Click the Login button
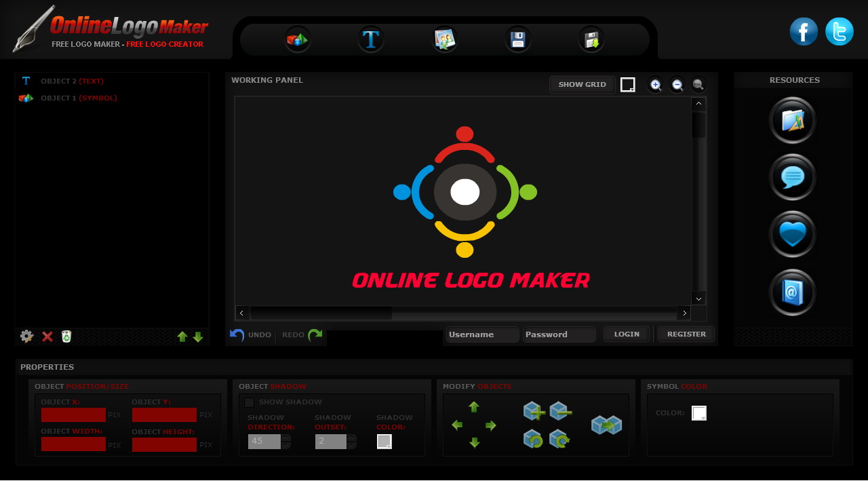 click(627, 334)
